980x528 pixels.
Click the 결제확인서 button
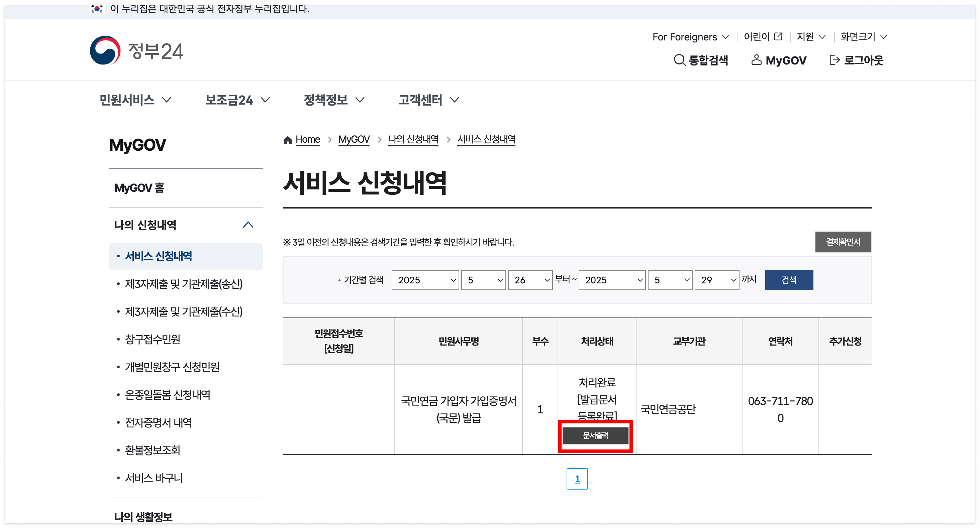pyautogui.click(x=843, y=242)
